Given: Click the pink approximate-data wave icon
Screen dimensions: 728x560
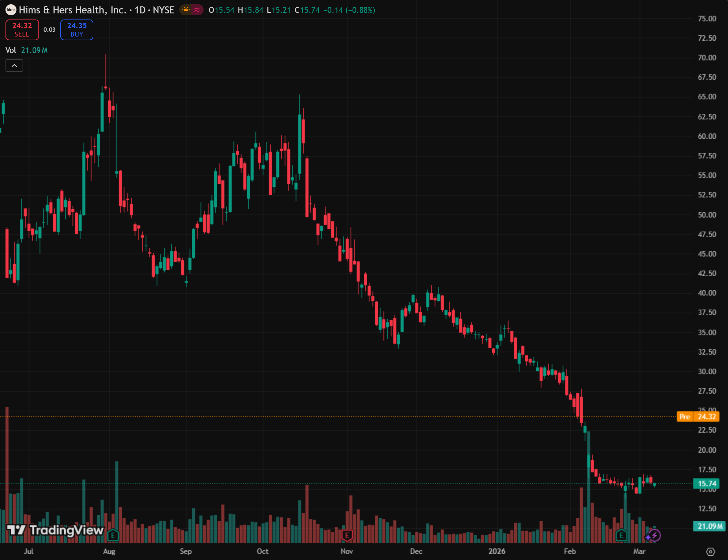Looking at the screenshot, I should point(197,10).
